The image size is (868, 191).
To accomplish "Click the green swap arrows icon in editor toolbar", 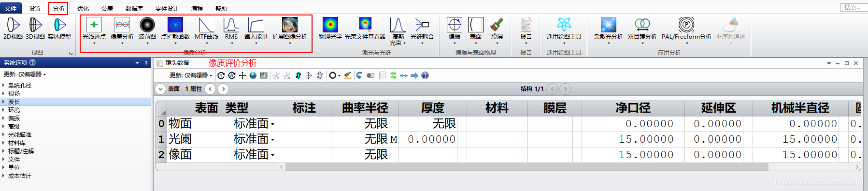I will coord(393,75).
